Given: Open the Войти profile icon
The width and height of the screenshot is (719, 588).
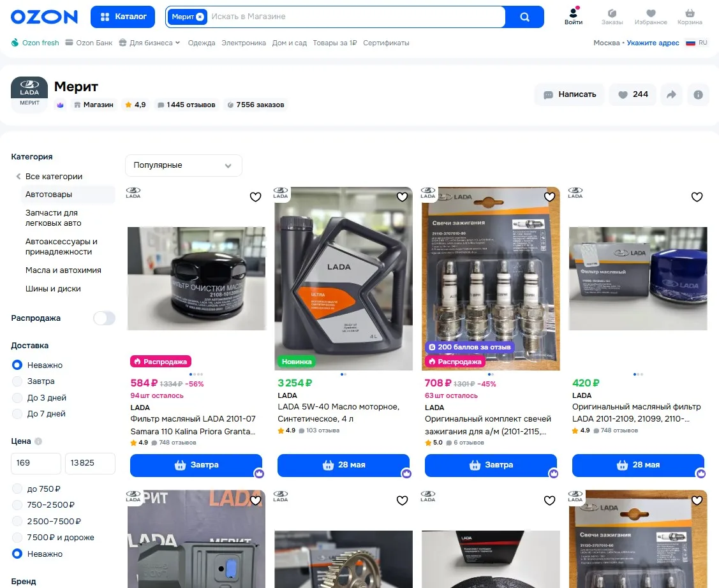Looking at the screenshot, I should (574, 17).
